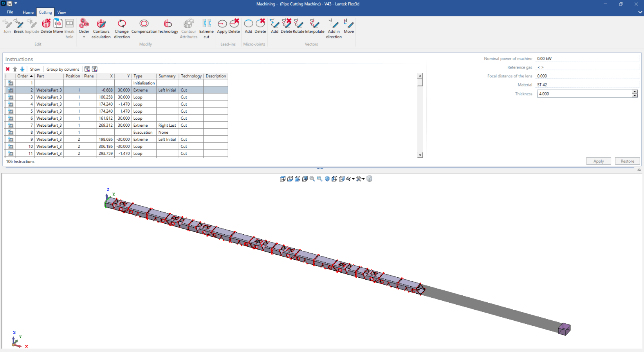Image resolution: width=644 pixels, height=352 pixels.
Task: Delete instruction with the red X icon
Action: (x=7, y=69)
